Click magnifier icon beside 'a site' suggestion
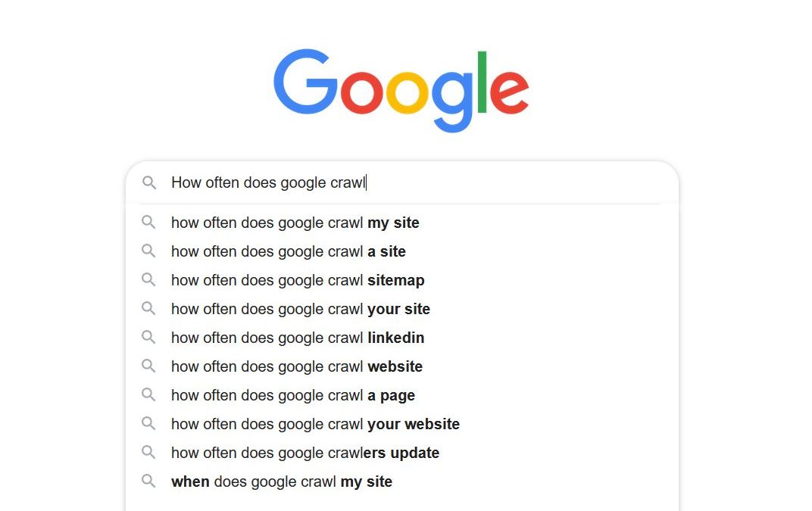Image resolution: width=812 pixels, height=511 pixels. (149, 251)
